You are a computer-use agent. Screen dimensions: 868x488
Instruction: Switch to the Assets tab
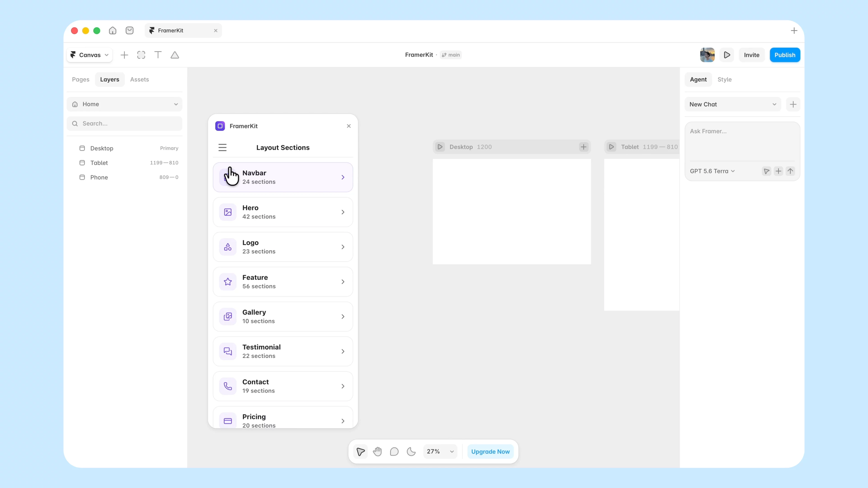(x=139, y=80)
